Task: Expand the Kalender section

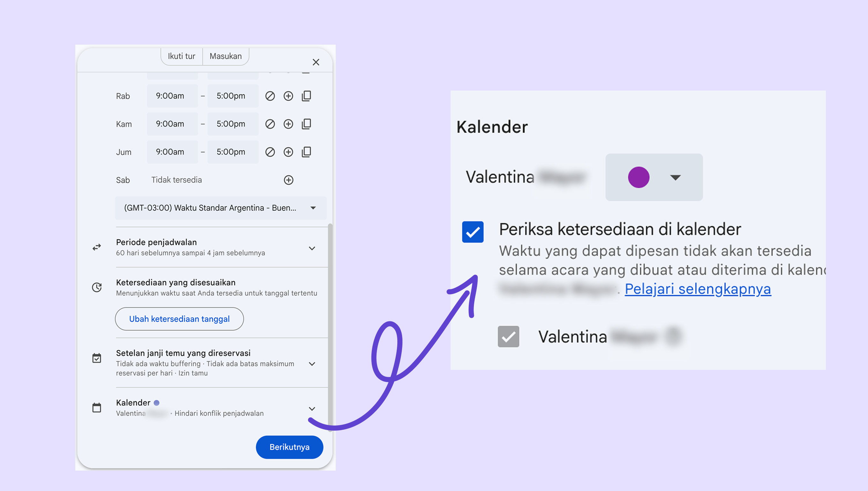Action: [312, 409]
